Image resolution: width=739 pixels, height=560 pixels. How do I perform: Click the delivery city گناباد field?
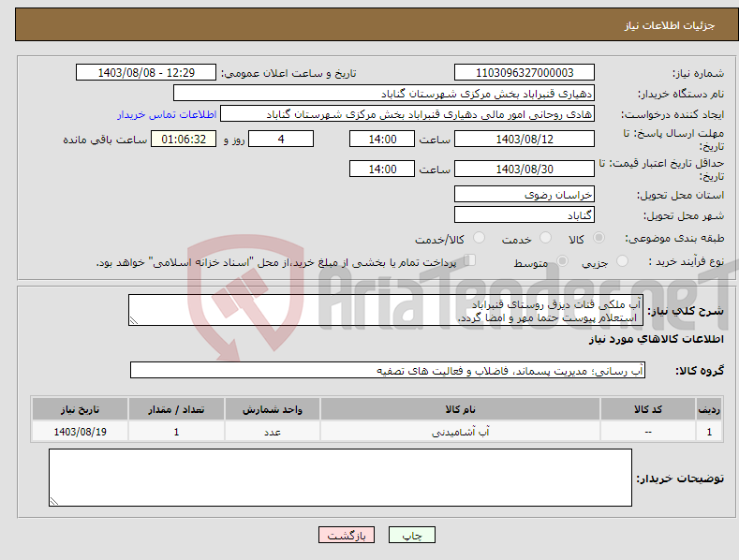pos(525,215)
